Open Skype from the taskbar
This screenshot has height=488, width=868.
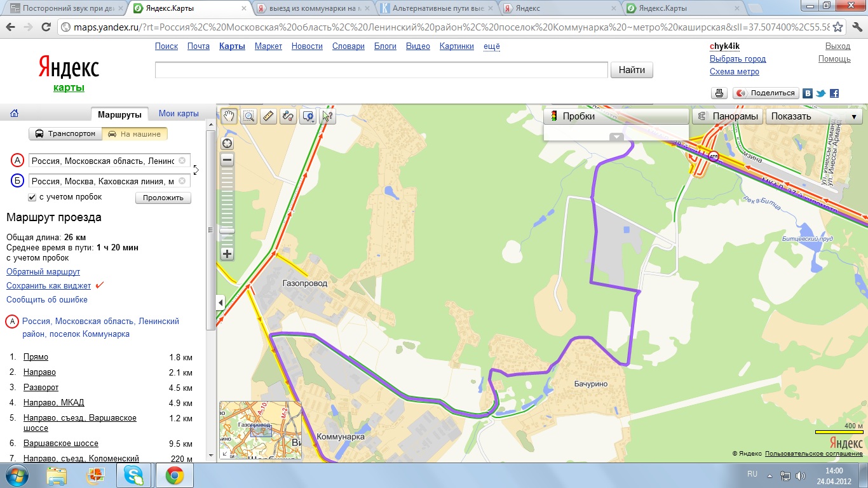pyautogui.click(x=133, y=475)
